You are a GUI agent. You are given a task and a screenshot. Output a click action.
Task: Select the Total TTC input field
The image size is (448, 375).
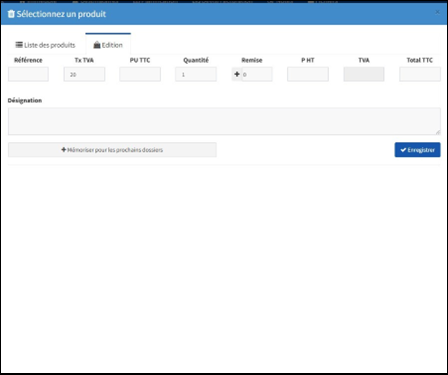click(420, 74)
